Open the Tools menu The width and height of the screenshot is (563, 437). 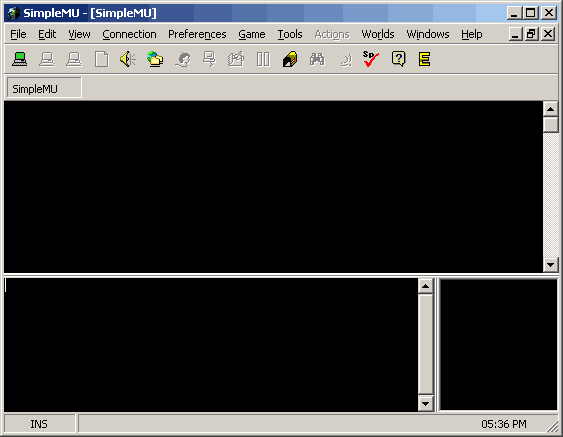click(x=290, y=34)
